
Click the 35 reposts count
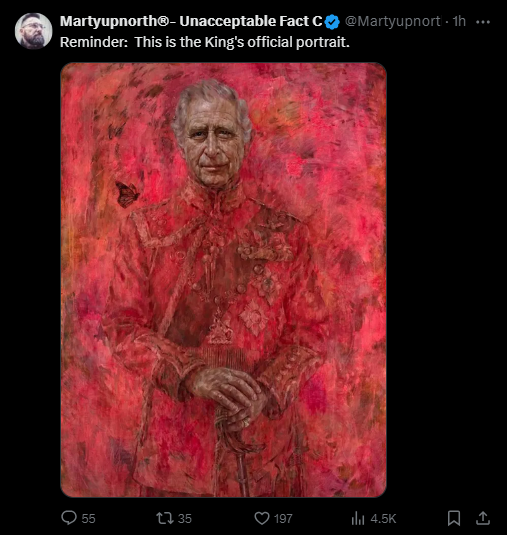point(185,519)
